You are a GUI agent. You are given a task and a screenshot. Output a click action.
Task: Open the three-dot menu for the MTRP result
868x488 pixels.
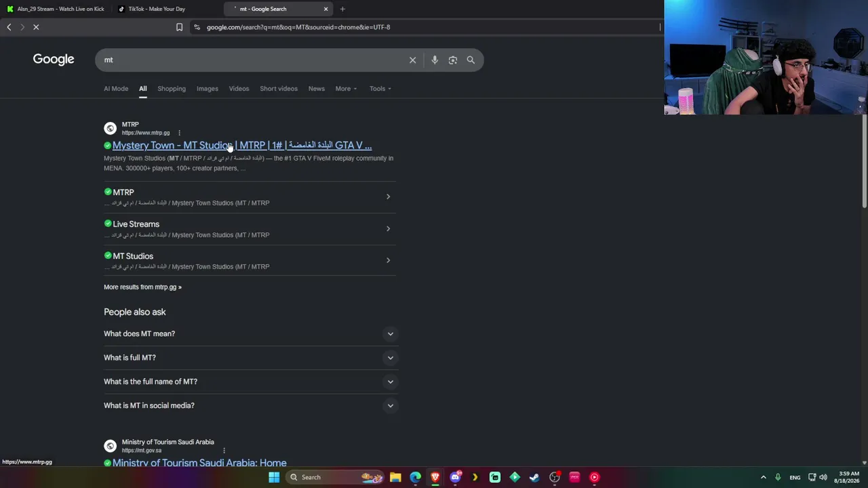coord(179,133)
